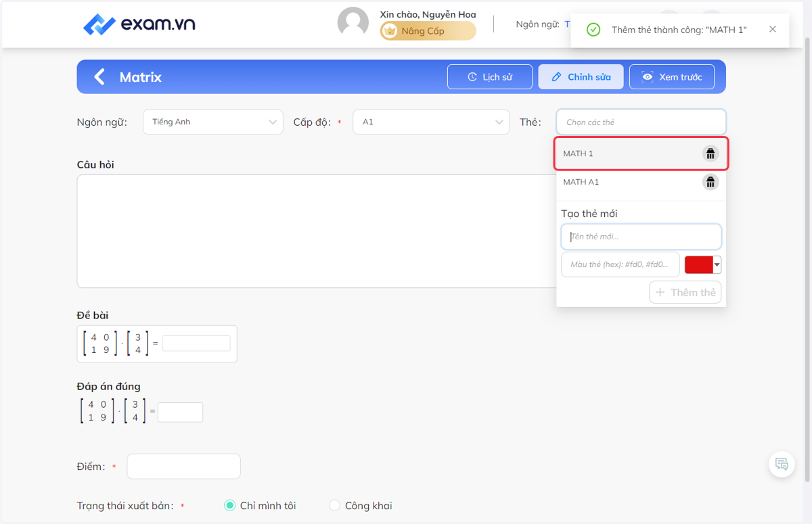
Task: Click the green success checkmark icon
Action: pos(593,30)
